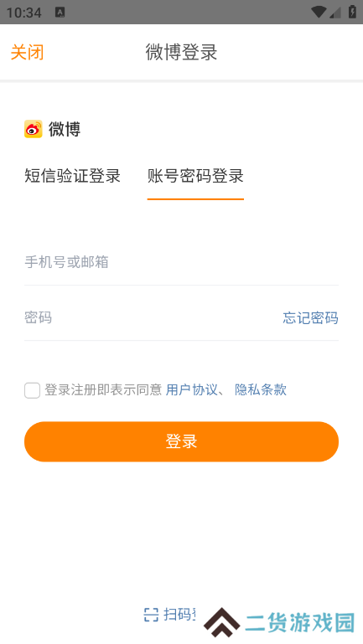Tap the 扫码 login text link
The image size is (363, 644).
pyautogui.click(x=179, y=615)
